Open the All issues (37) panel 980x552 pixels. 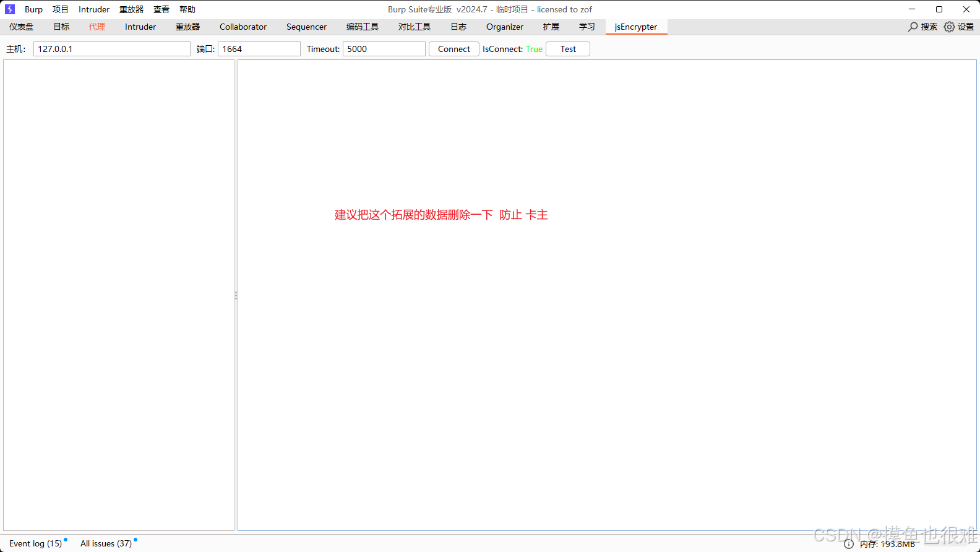[106, 543]
